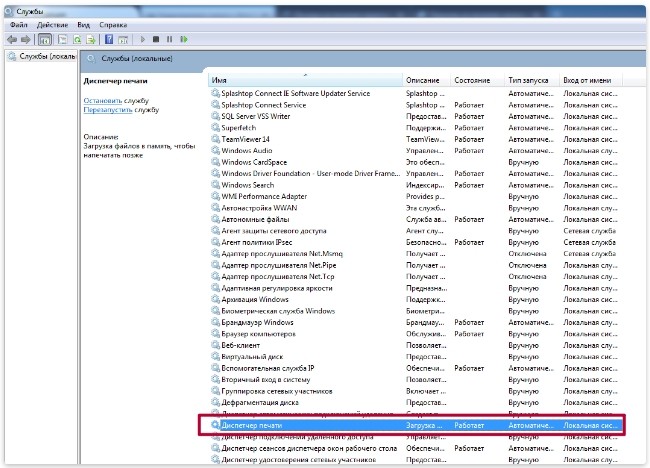Toggle the action pane toolbar icon
The width and height of the screenshot is (650, 468).
pyautogui.click(x=123, y=39)
